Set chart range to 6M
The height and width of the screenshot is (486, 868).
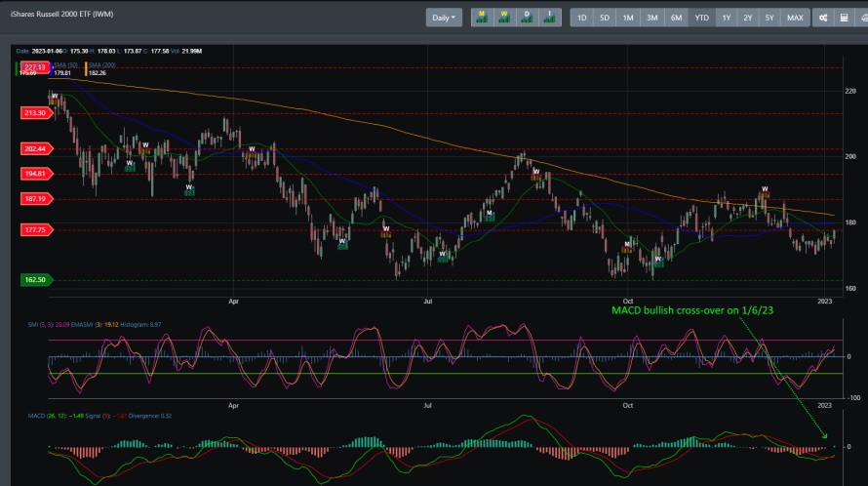tap(677, 18)
